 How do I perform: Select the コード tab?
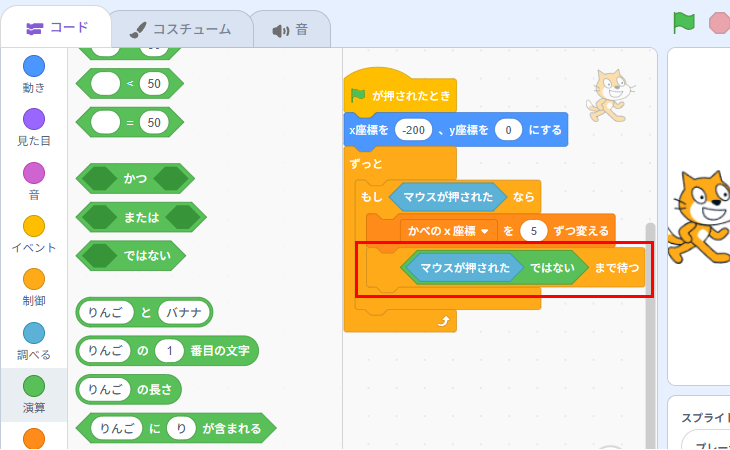click(56, 28)
